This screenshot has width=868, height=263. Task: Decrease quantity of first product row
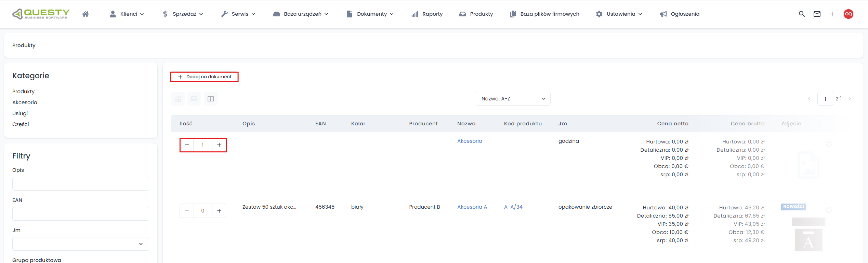[x=187, y=145]
